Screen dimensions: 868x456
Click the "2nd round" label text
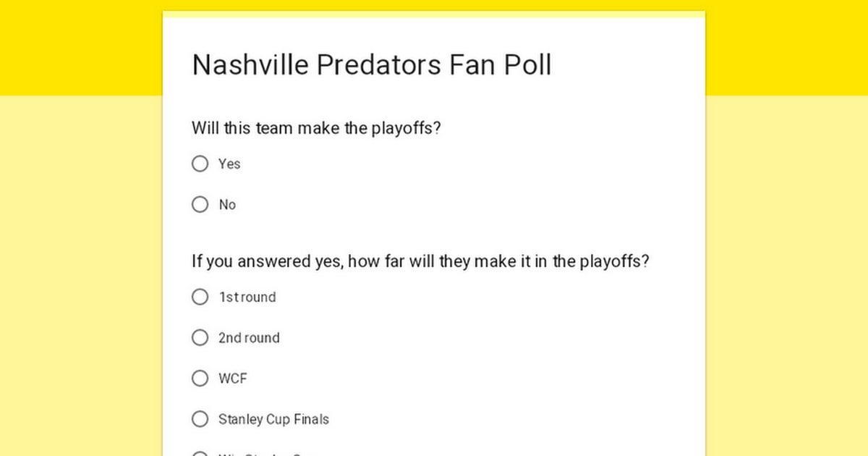249,338
